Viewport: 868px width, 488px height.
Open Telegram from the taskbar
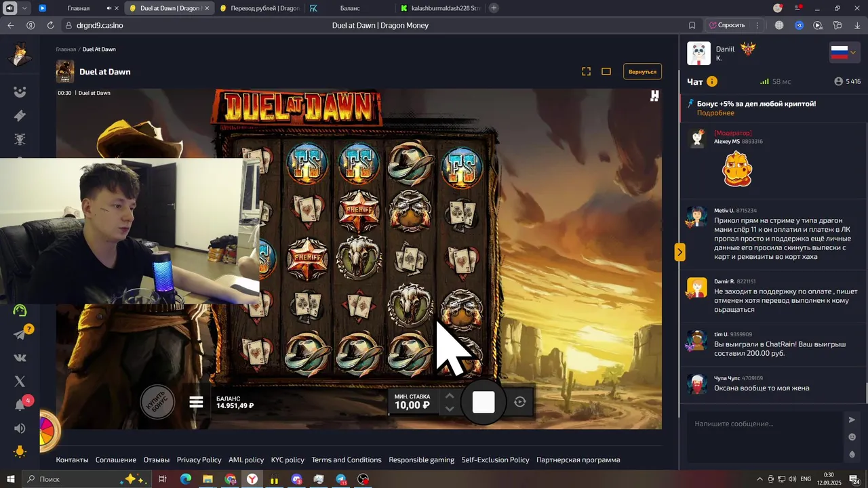pos(341,479)
